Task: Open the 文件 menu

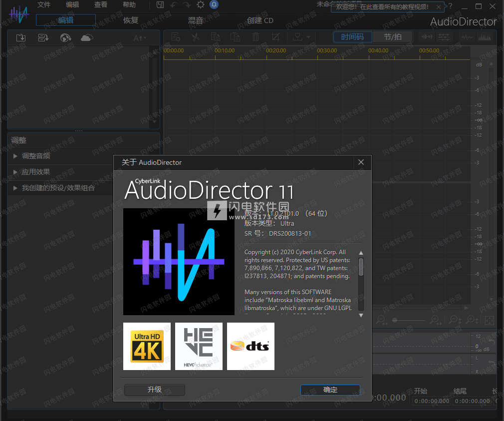Action: pos(44,5)
